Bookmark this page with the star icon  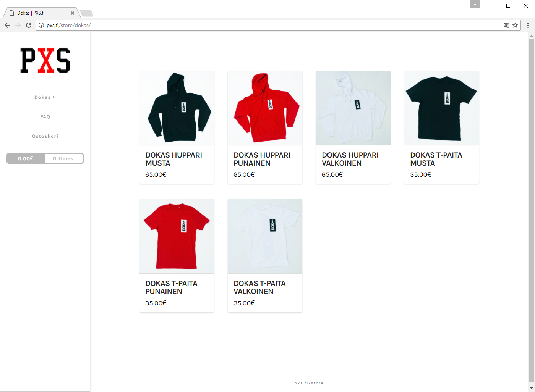515,25
